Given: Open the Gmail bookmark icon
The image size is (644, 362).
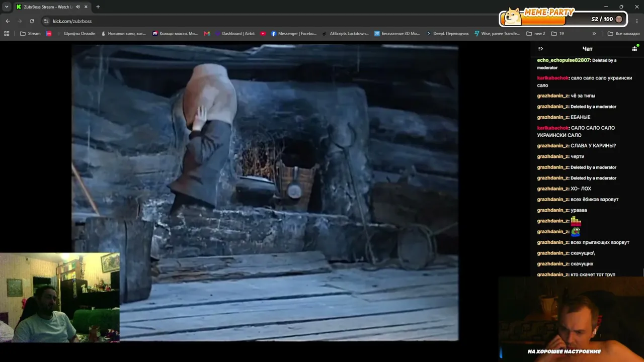Looking at the screenshot, I should pyautogui.click(x=207, y=34).
